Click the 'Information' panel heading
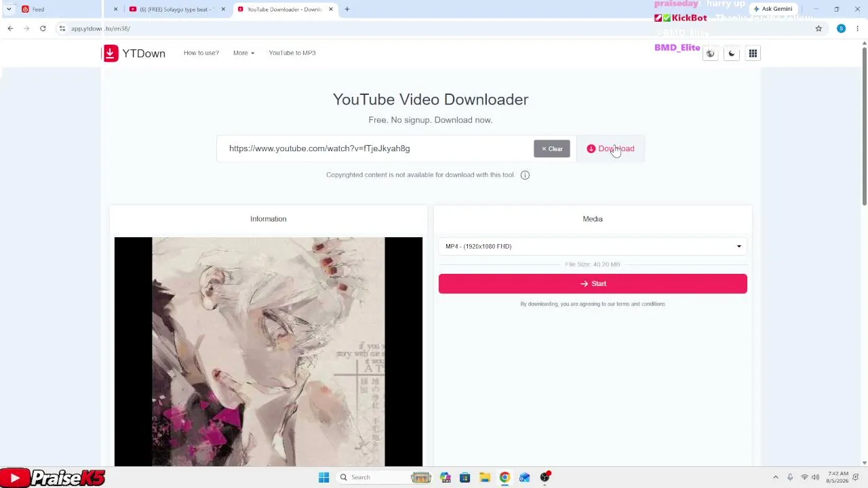This screenshot has width=868, height=488. click(269, 219)
